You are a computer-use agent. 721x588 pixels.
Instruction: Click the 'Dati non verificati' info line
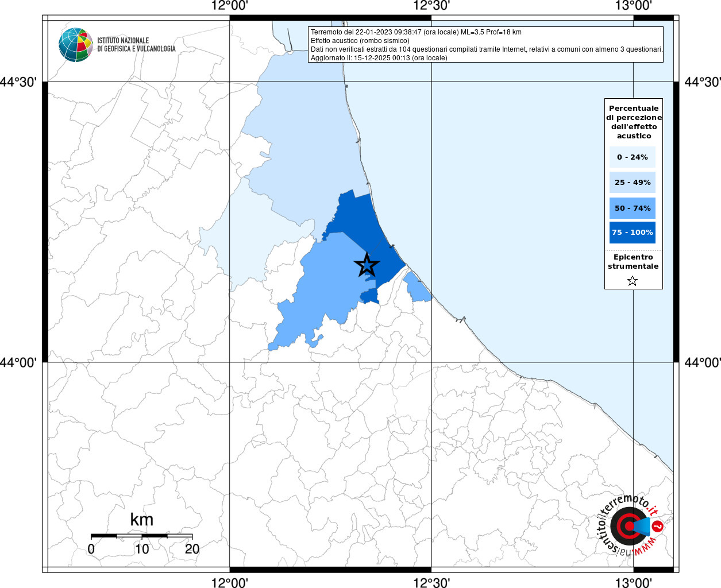pos(487,49)
